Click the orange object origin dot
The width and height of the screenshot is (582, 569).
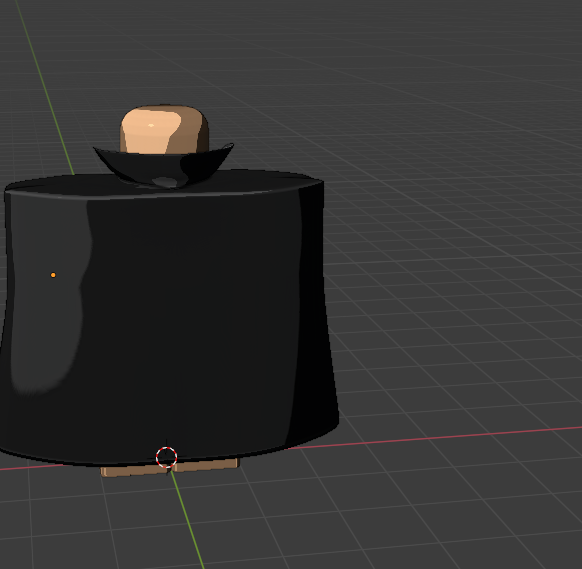point(53,275)
